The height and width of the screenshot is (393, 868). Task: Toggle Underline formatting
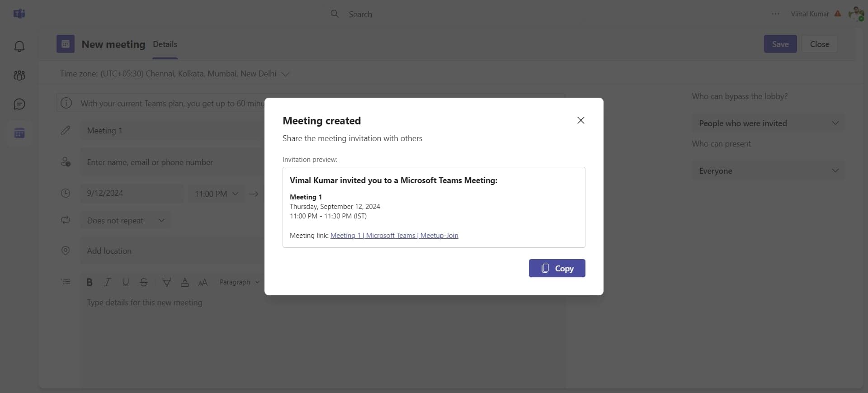click(x=126, y=282)
